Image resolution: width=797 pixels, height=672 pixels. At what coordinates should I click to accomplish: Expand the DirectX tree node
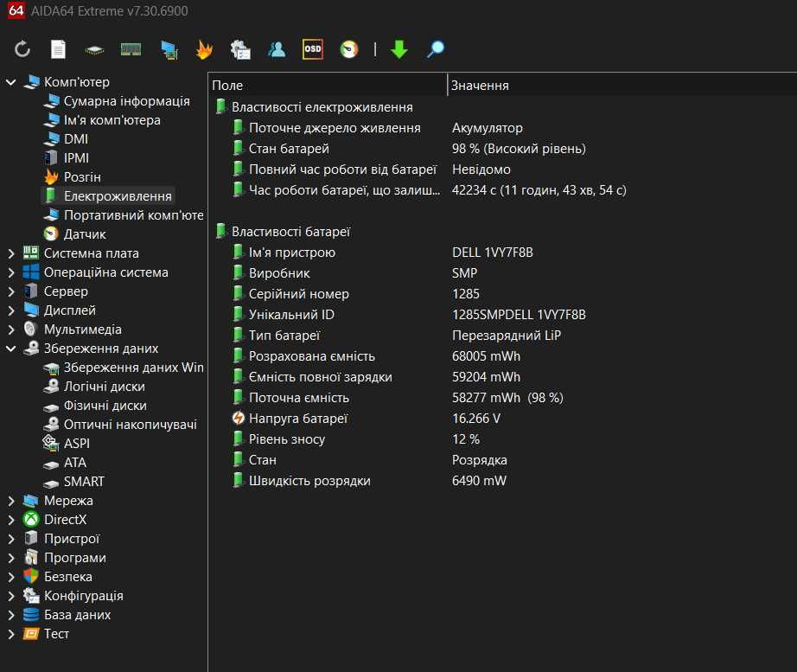(x=10, y=520)
